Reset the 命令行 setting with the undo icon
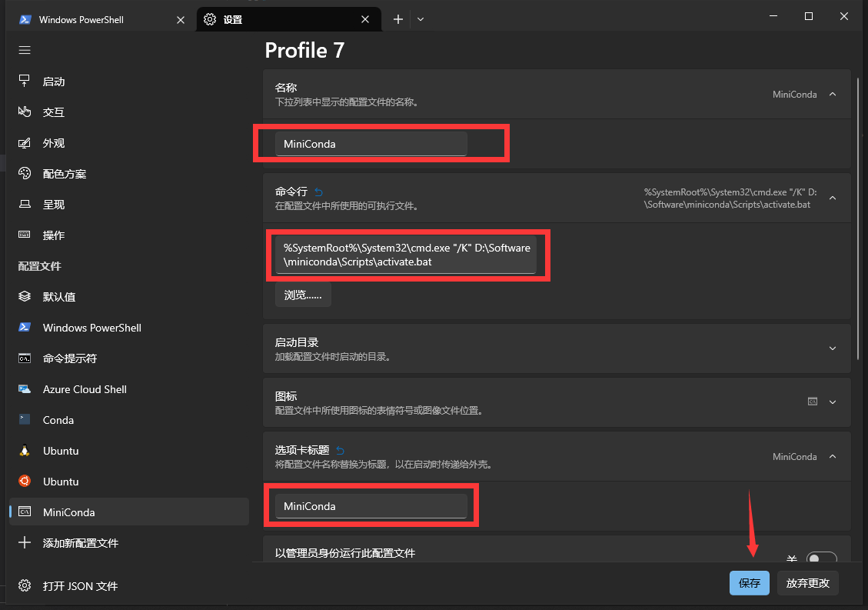 (x=319, y=192)
